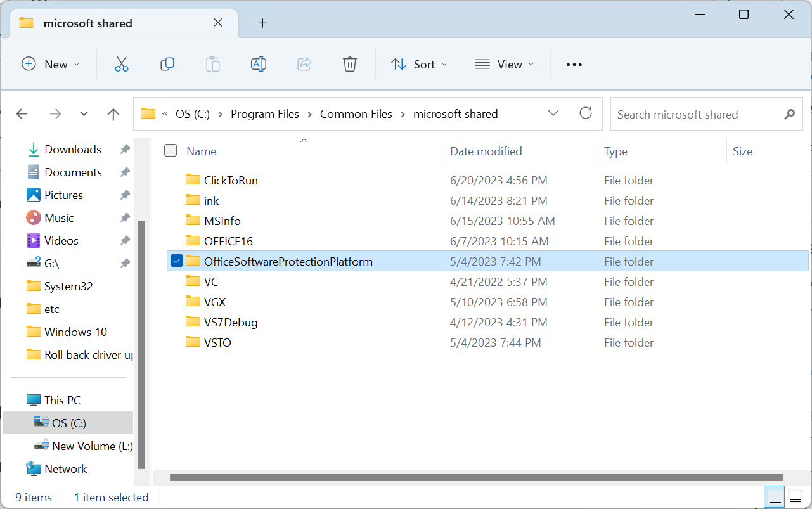Click the Rename icon
The image size is (812, 509).
pyautogui.click(x=259, y=64)
